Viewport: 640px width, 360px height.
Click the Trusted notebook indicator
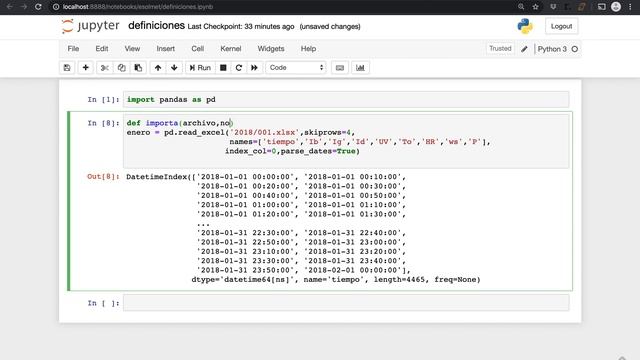(500, 49)
